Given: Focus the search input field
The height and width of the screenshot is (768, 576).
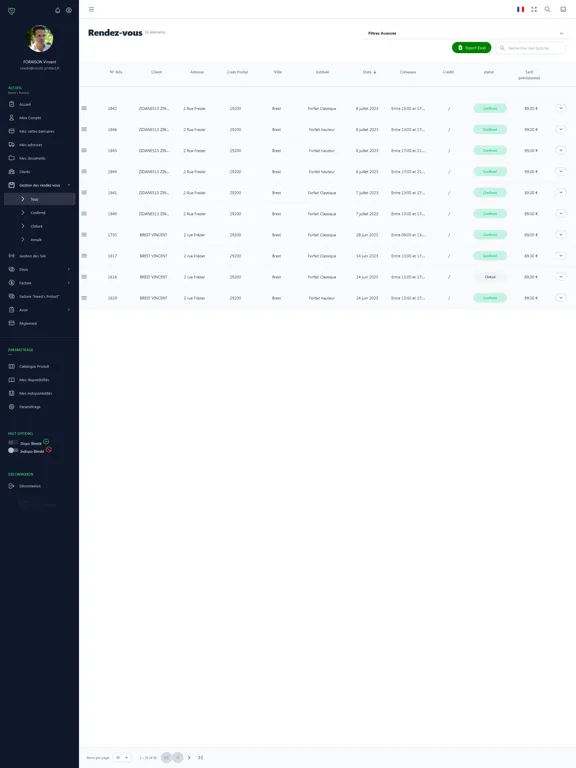Looking at the screenshot, I should (530, 48).
